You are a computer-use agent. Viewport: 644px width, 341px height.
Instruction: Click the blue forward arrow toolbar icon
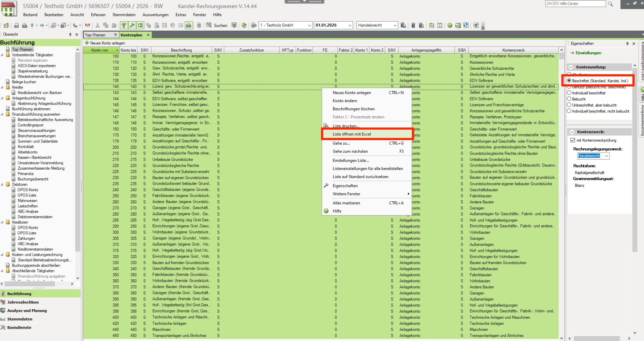point(42,25)
